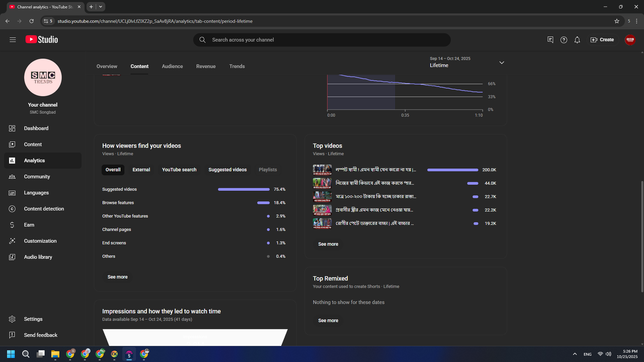The image size is (644, 362).
Task: Click the browser address bar URL
Action: click(x=155, y=21)
